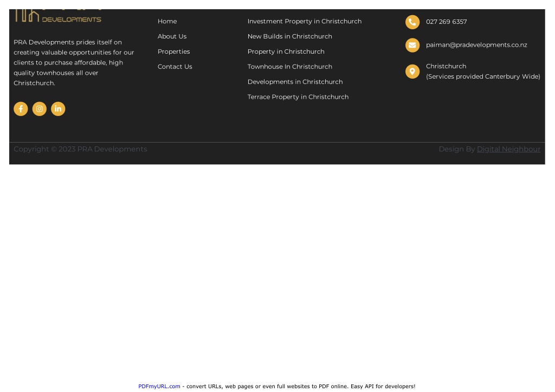The width and height of the screenshot is (555, 392).
Task: Open the Facebook social icon
Action: click(x=21, y=109)
